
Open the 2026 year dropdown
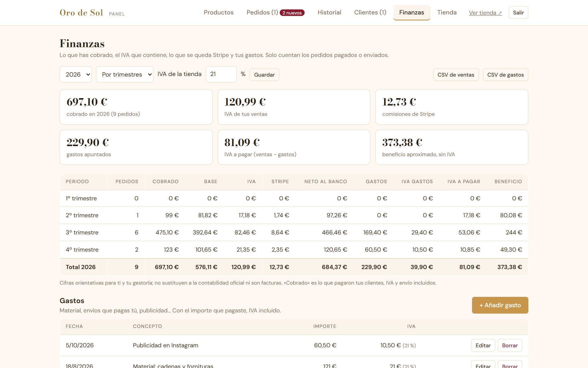(76, 74)
